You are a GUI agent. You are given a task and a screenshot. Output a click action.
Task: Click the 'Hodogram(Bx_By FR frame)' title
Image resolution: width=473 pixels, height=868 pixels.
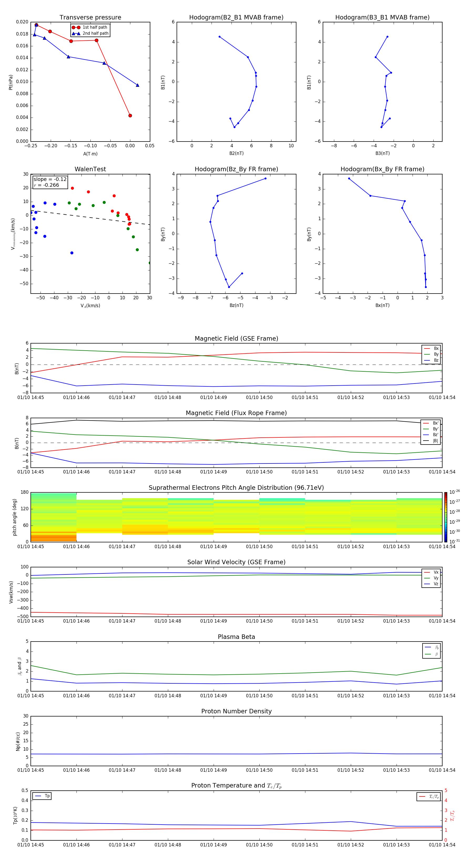tap(382, 169)
